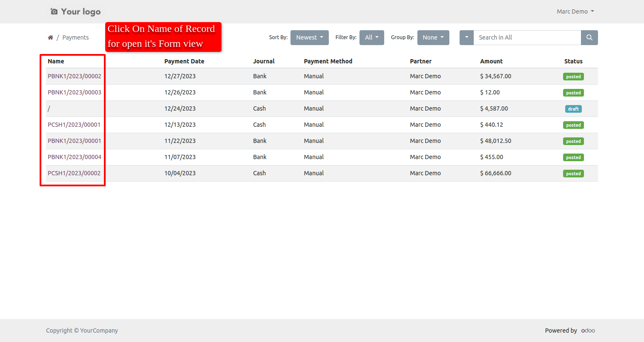Click Cash journal in 12/24/2023 row
Image resolution: width=644 pixels, height=342 pixels.
(259, 108)
